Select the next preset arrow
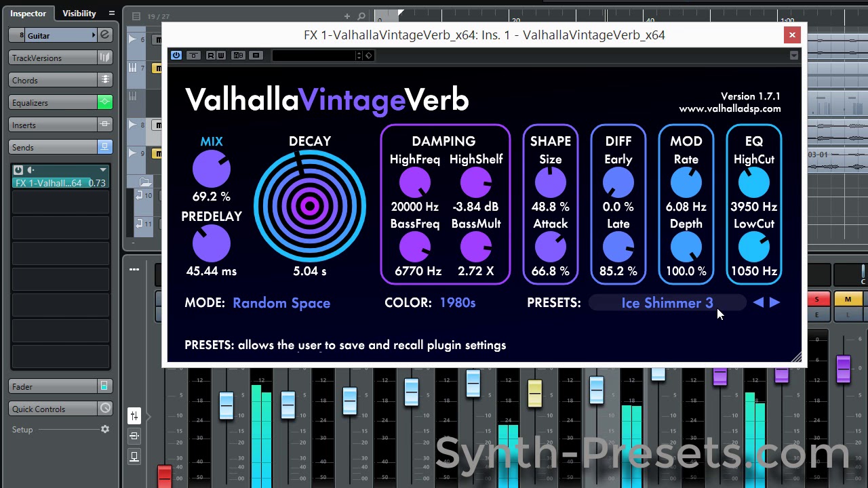This screenshot has height=488, width=868. [x=775, y=303]
